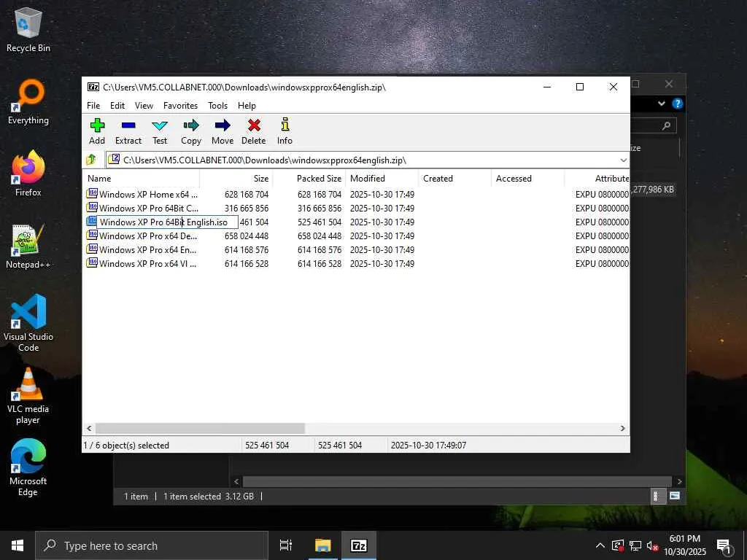The height and width of the screenshot is (560, 747).
Task: Select the Microsoft Edge desktop shortcut
Action: pos(28,468)
